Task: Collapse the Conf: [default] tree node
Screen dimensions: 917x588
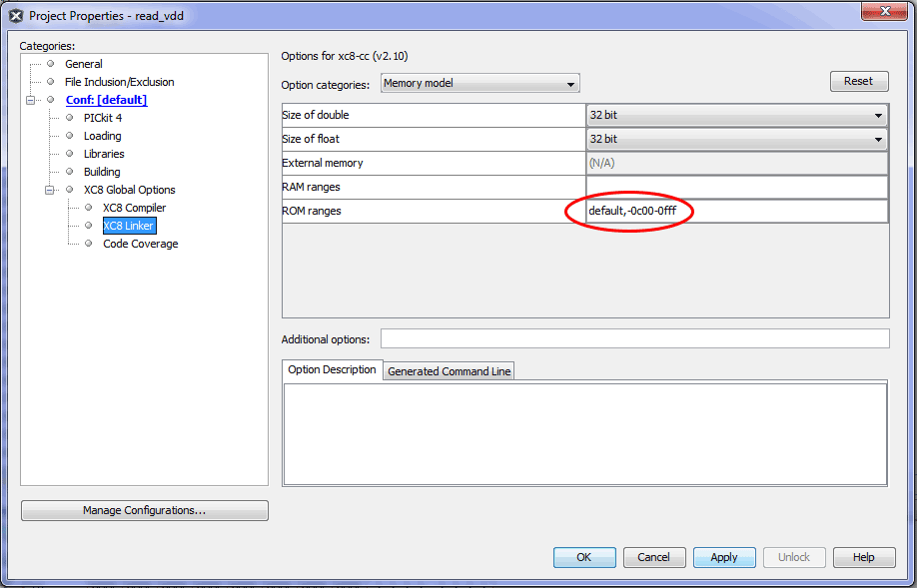Action: coord(30,100)
